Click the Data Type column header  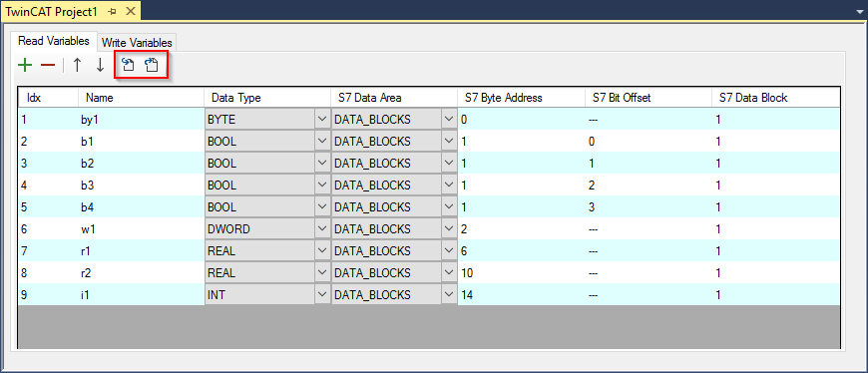click(x=268, y=98)
